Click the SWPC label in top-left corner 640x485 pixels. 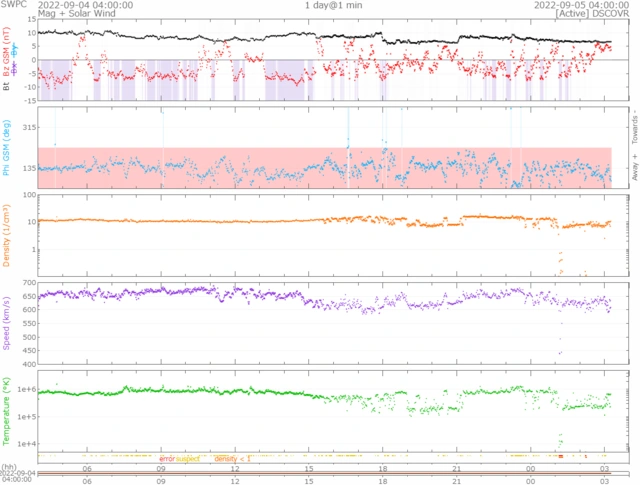(x=13, y=5)
